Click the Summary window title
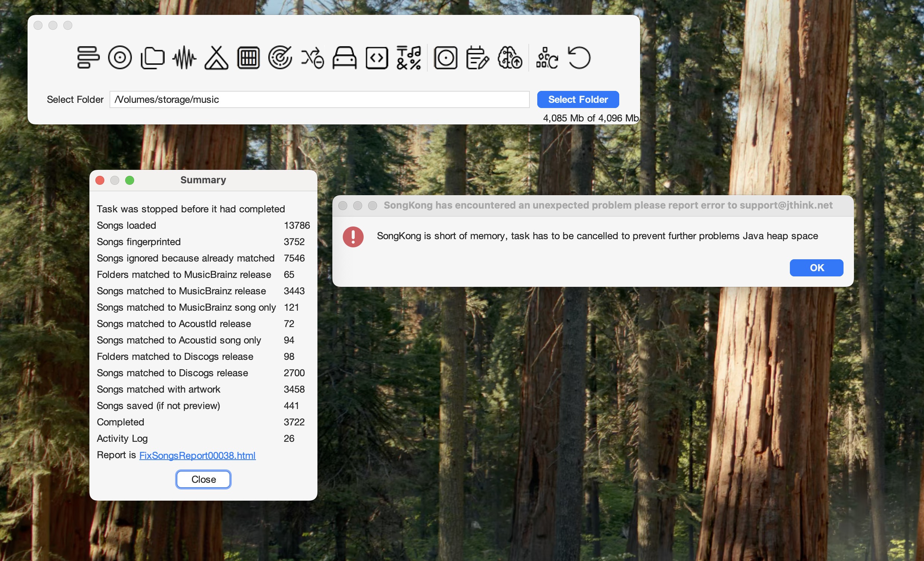Screen dimensions: 924x561 pyautogui.click(x=203, y=180)
